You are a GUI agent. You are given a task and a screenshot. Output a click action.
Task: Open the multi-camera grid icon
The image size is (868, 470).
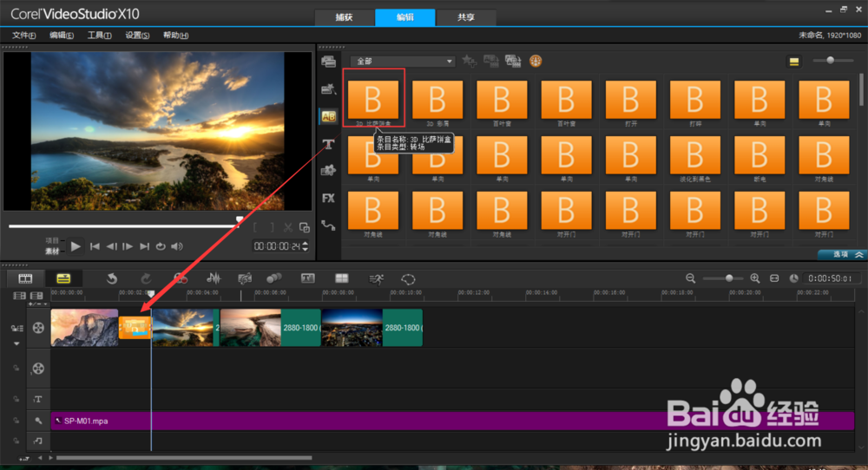click(x=342, y=278)
